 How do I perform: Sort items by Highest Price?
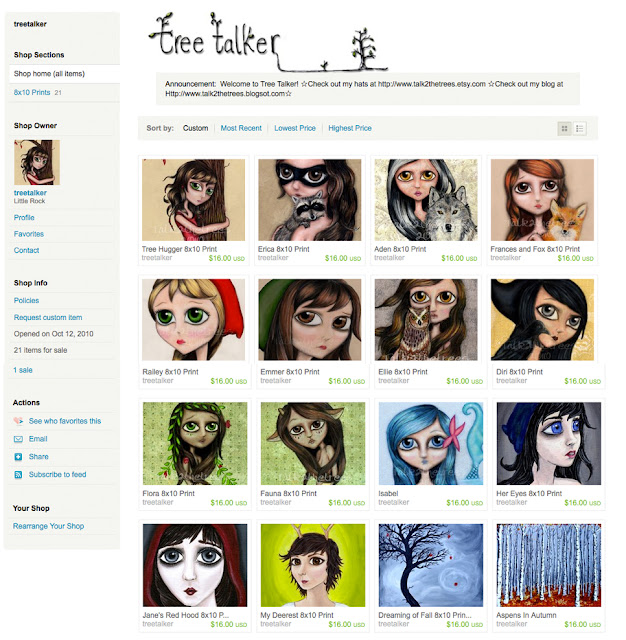click(x=350, y=128)
